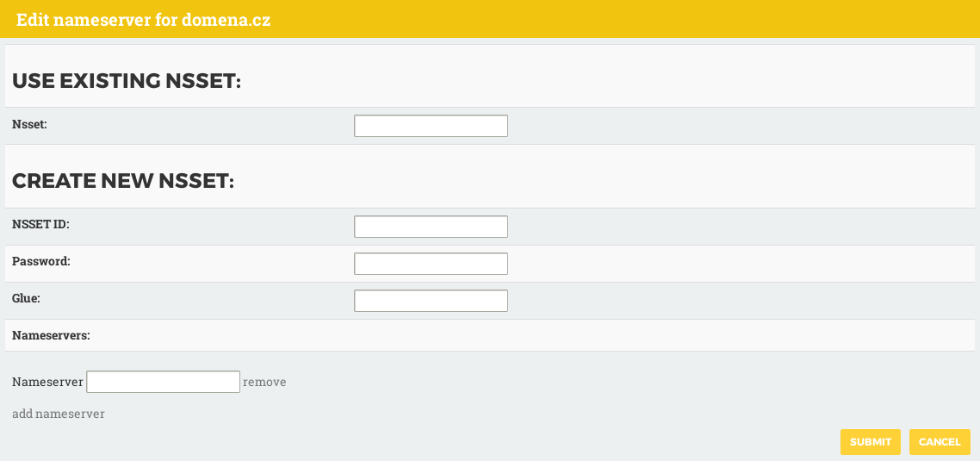Select the Password input field
The height and width of the screenshot is (461, 980).
coord(431,264)
